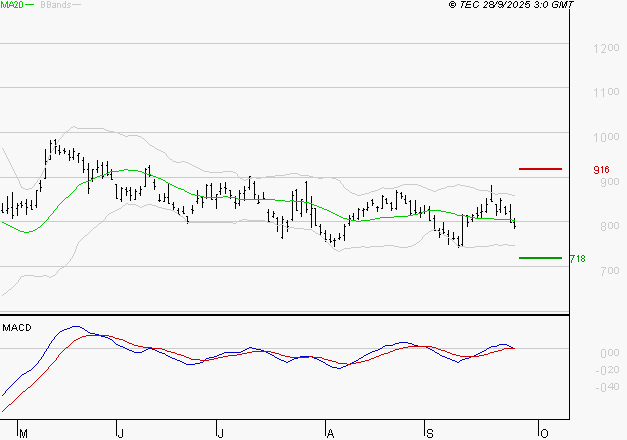Image resolution: width=627 pixels, height=440 pixels.
Task: Select the M month marker on time axis
Action: [x=25, y=432]
